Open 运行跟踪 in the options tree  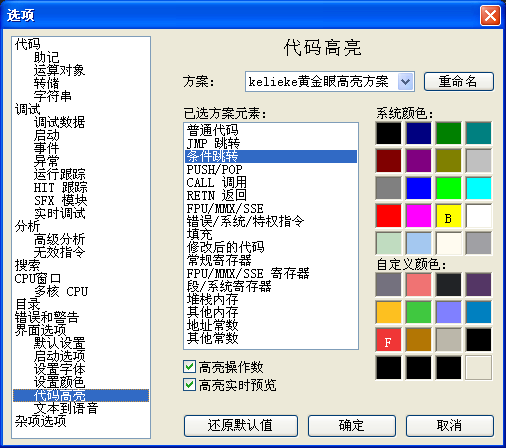pyautogui.click(x=59, y=174)
